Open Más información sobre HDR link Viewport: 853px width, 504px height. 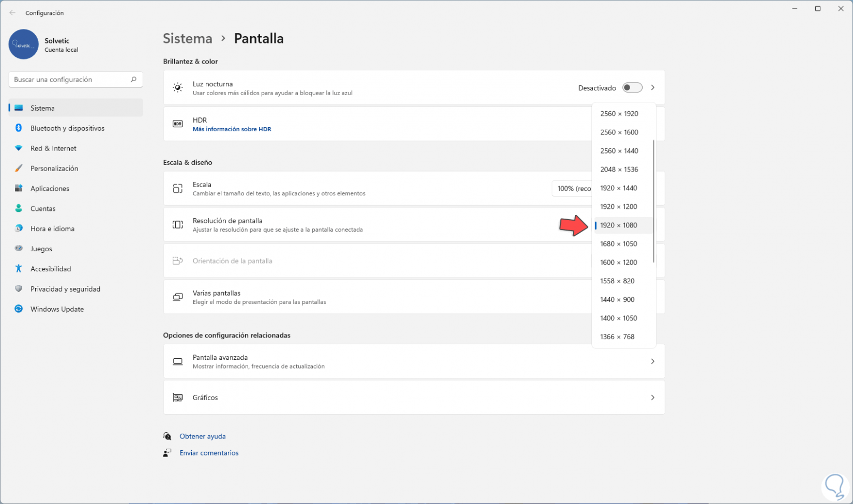coord(232,129)
